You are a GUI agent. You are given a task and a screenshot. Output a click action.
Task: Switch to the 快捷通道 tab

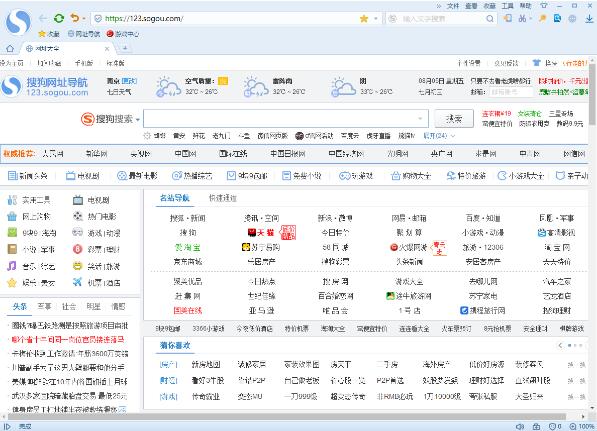(223, 198)
